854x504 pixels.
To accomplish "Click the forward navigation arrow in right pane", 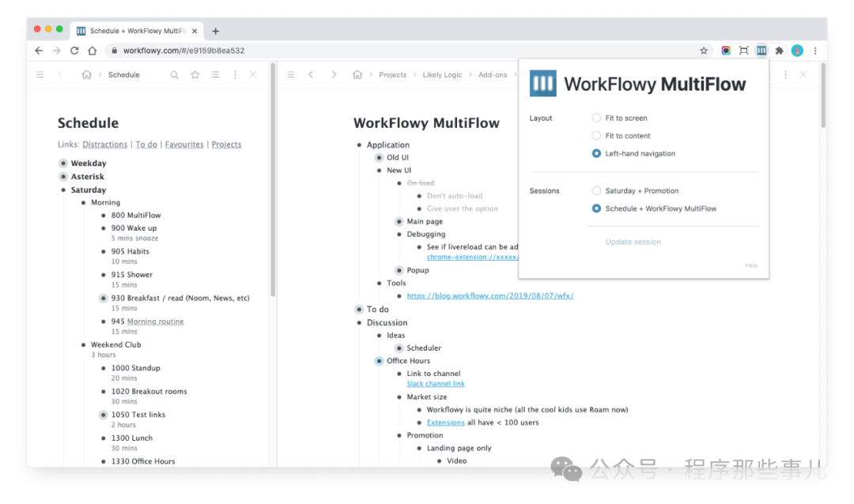I will [334, 74].
